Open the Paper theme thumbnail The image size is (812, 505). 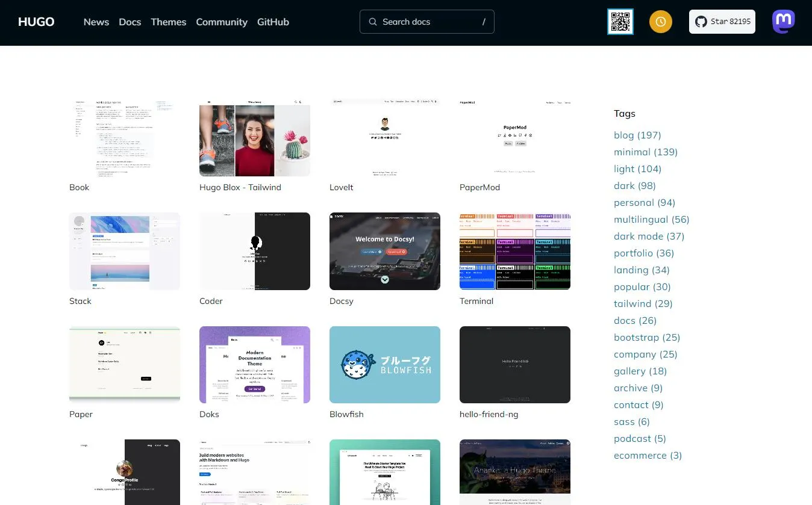(x=125, y=365)
